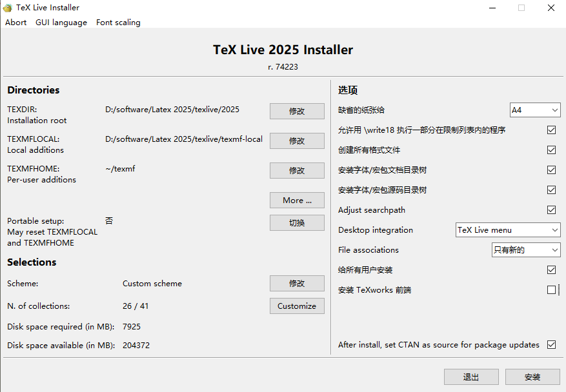Toggle the set CTAN as source checkbox

click(551, 345)
